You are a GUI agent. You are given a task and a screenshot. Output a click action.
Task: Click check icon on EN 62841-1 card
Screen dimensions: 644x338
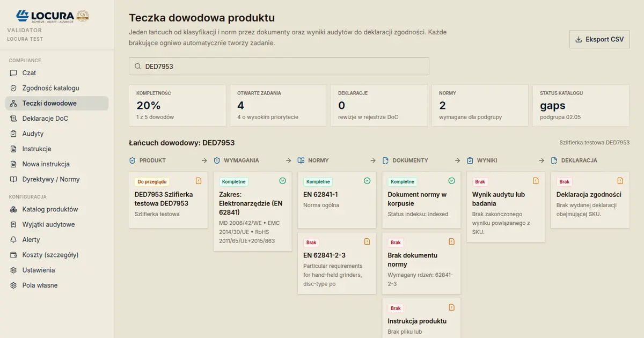[x=367, y=181]
